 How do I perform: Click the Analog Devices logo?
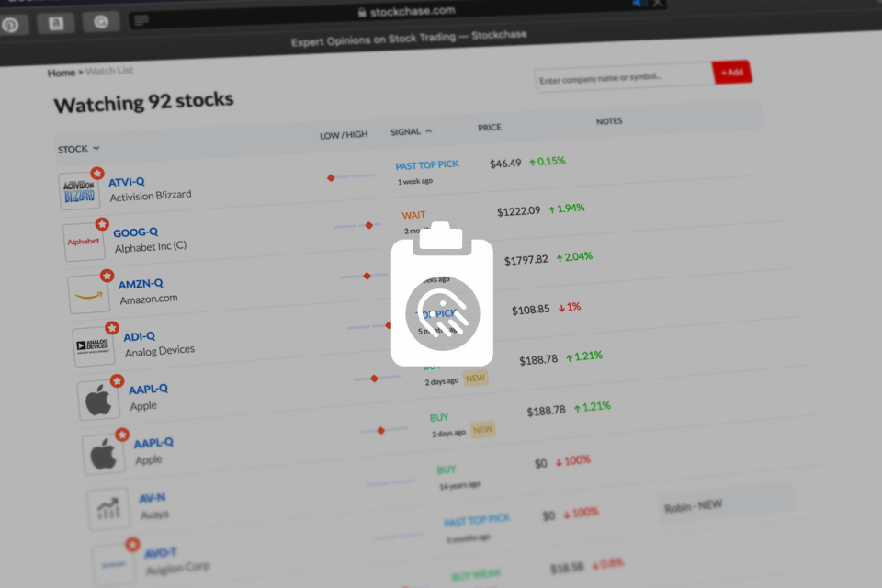(x=94, y=346)
